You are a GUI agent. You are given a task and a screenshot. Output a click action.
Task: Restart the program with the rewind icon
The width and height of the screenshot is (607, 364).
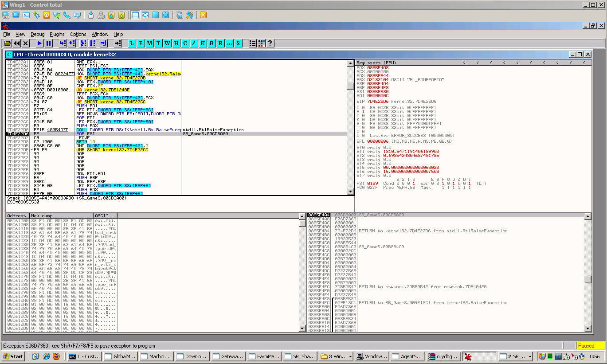pyautogui.click(x=17, y=43)
